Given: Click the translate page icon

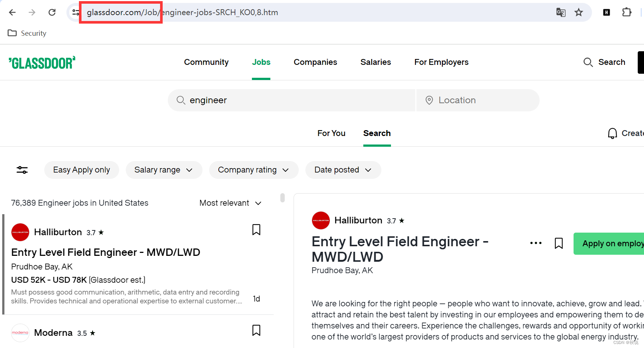Looking at the screenshot, I should coord(561,13).
